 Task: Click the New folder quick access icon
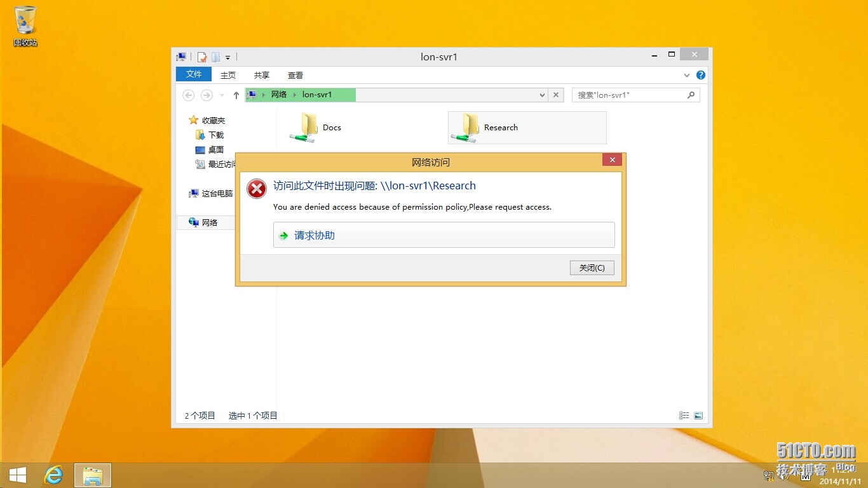[215, 57]
